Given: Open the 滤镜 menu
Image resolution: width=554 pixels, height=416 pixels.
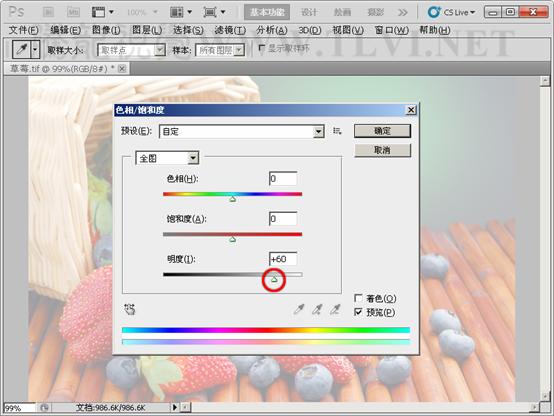Looking at the screenshot, I should [x=230, y=30].
